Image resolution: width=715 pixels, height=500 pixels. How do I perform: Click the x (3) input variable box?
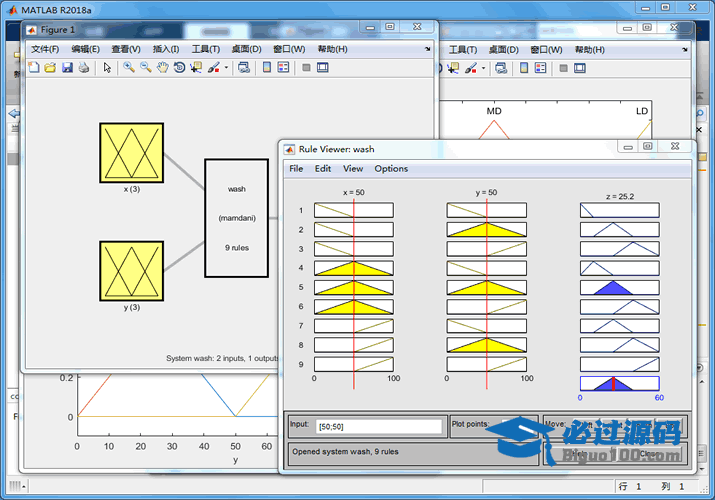coord(132,153)
